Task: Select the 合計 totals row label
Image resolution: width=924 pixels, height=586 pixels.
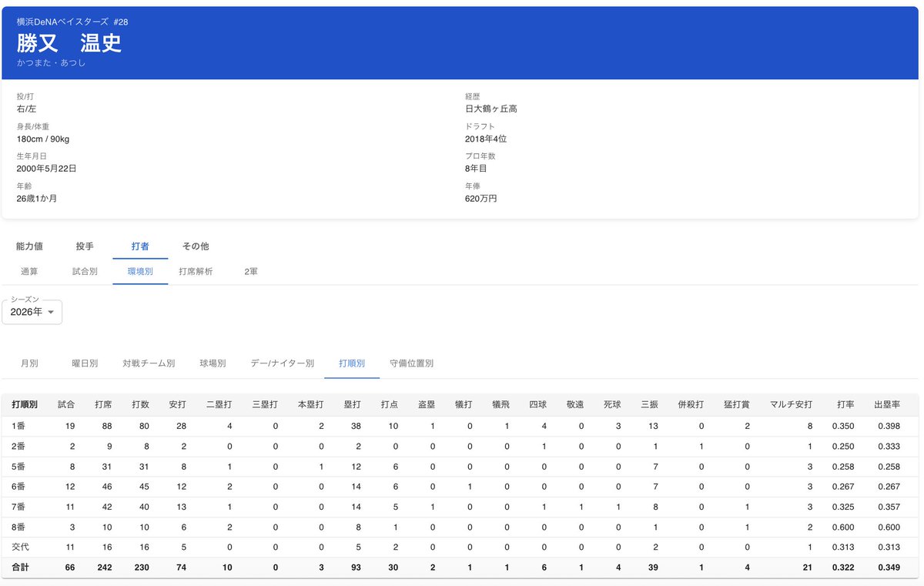Action: pos(20,568)
